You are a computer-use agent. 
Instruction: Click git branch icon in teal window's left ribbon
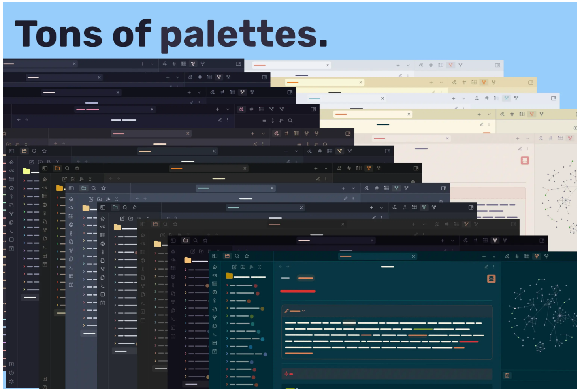[x=215, y=318]
